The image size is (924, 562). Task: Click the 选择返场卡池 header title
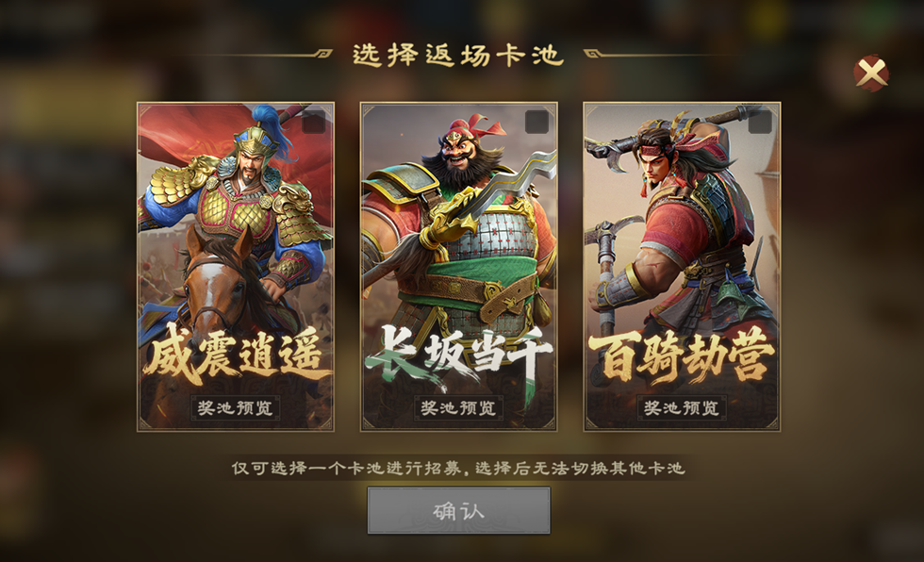tap(458, 55)
